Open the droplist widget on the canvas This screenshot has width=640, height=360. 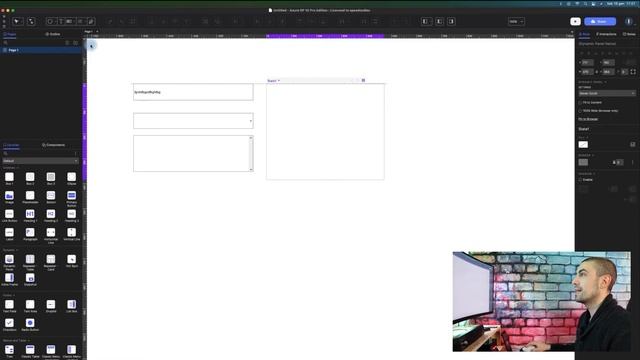[x=193, y=121]
